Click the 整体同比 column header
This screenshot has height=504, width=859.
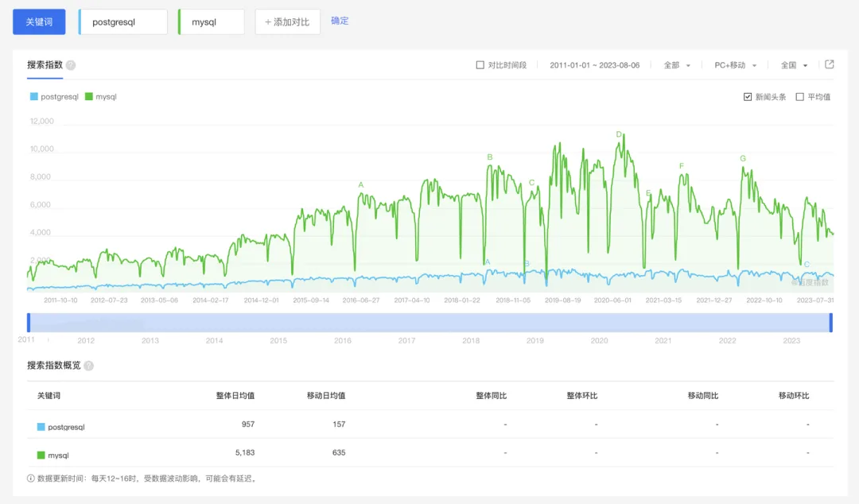click(491, 396)
